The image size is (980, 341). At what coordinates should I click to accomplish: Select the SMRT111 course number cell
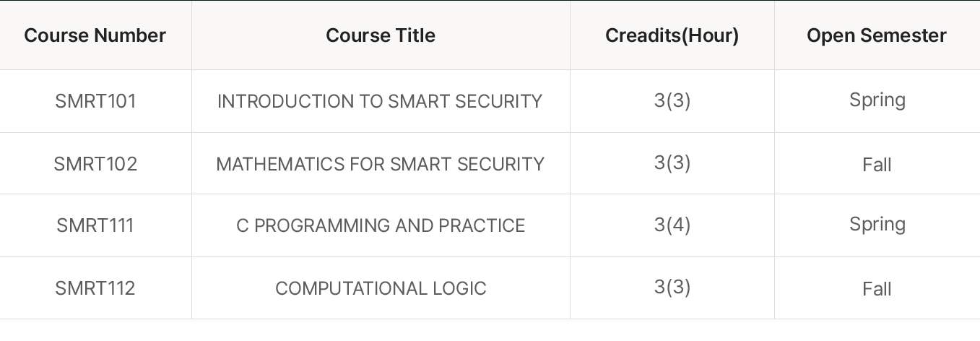click(95, 225)
